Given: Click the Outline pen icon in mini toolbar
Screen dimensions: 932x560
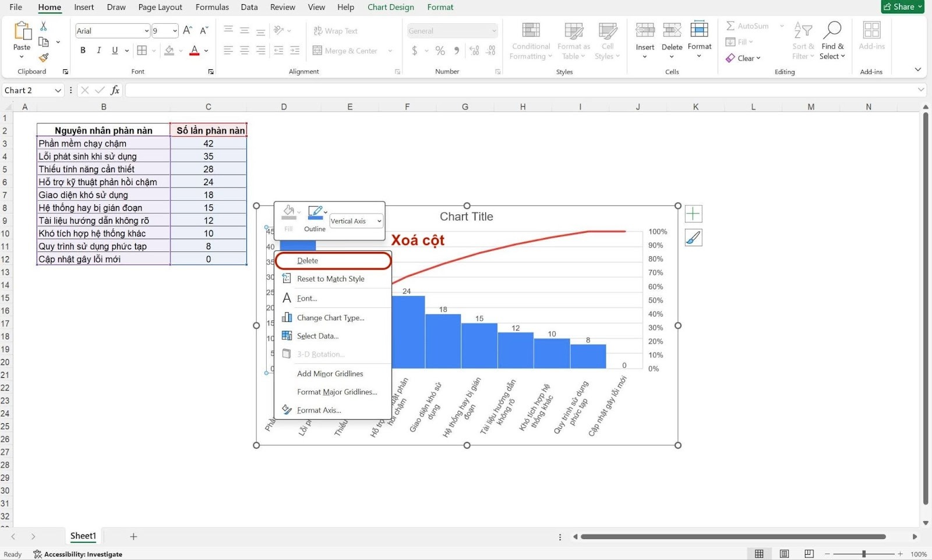Looking at the screenshot, I should 315,212.
